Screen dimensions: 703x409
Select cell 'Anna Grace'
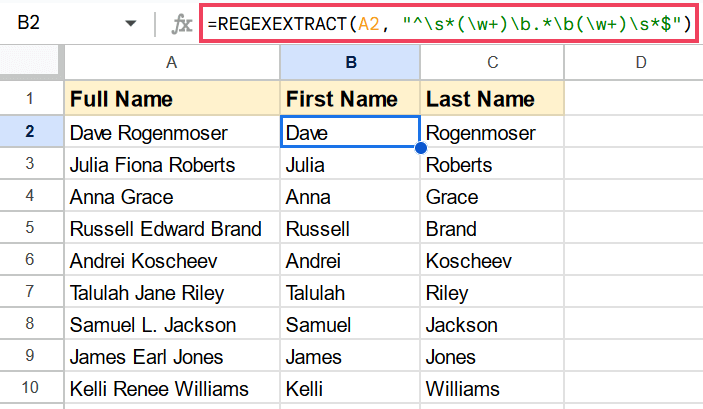[172, 196]
